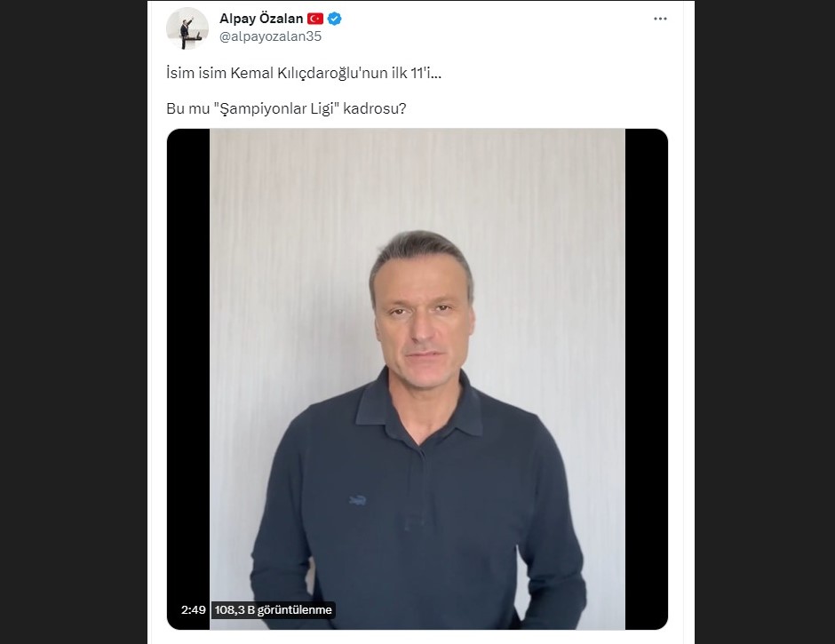
Task: Click the dark margin left of the tweet
Action: pos(74,322)
